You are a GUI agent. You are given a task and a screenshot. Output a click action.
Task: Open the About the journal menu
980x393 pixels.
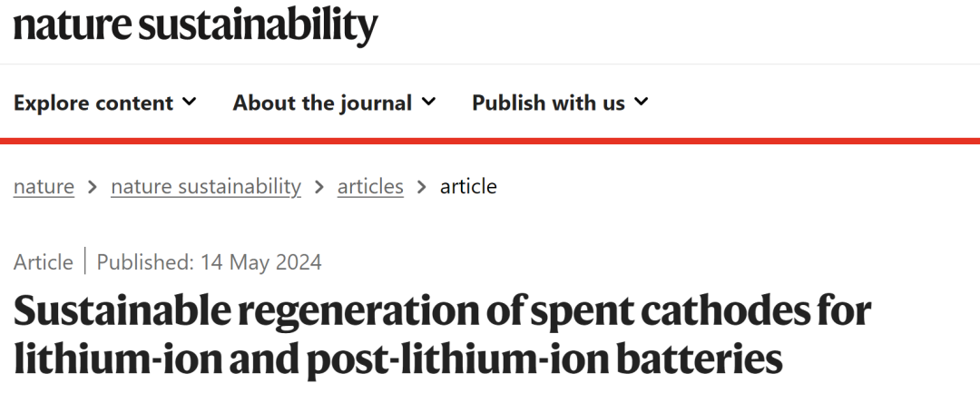pos(334,103)
